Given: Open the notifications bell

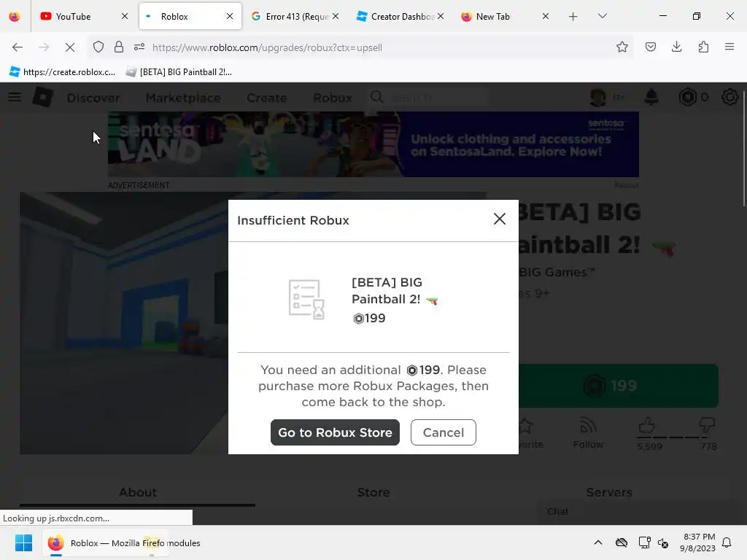Looking at the screenshot, I should click(651, 97).
